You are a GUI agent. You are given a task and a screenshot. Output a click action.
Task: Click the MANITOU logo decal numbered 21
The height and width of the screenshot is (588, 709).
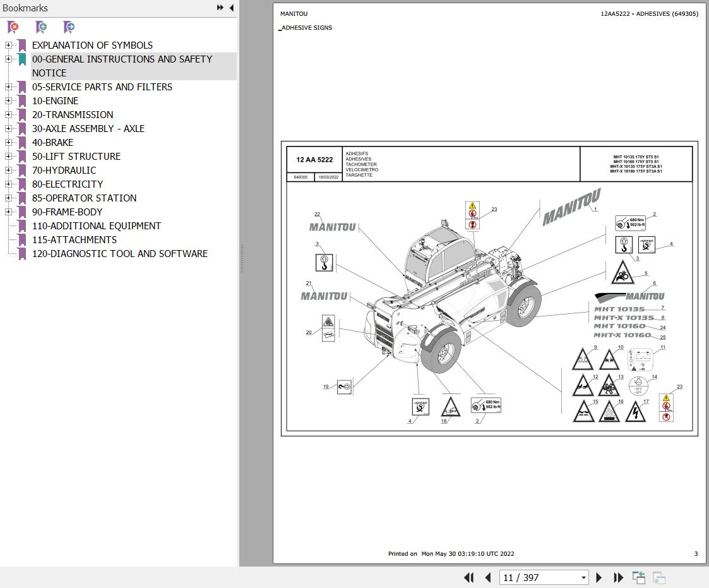pos(325,296)
